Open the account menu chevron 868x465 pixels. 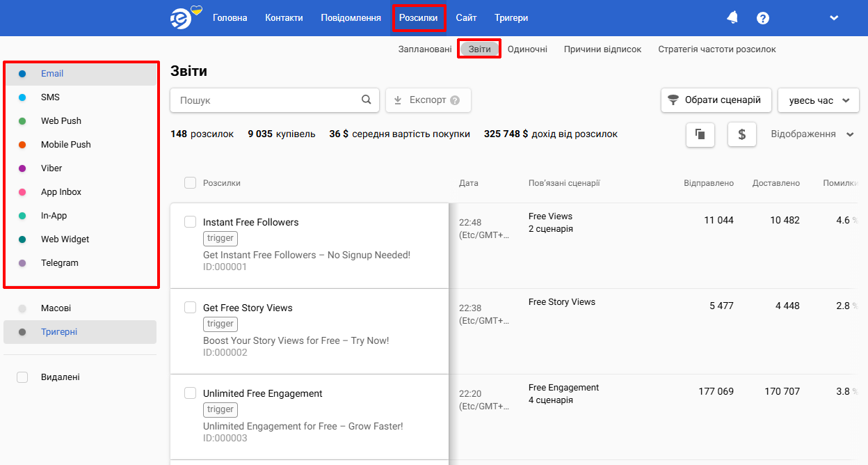[x=835, y=18]
